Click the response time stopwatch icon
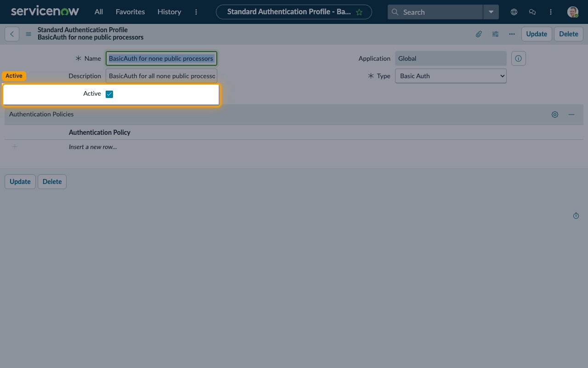Viewport: 588px width, 368px height. [x=576, y=216]
